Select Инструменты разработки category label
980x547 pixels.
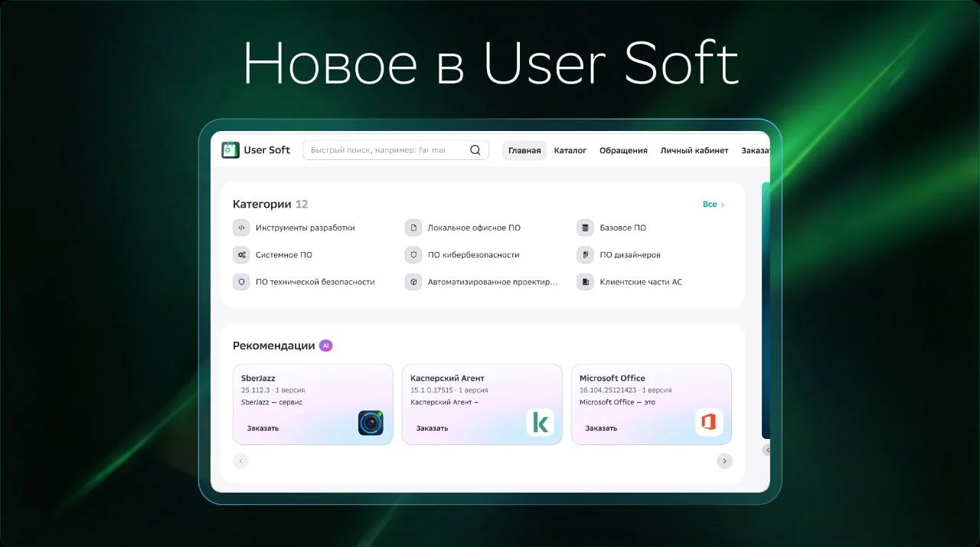(305, 228)
